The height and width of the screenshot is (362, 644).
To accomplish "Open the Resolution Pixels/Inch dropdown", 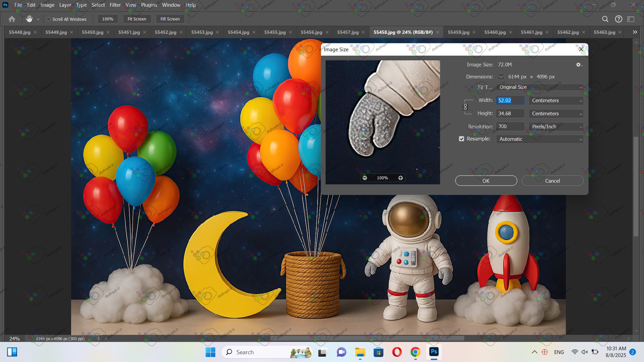I will pyautogui.click(x=556, y=127).
